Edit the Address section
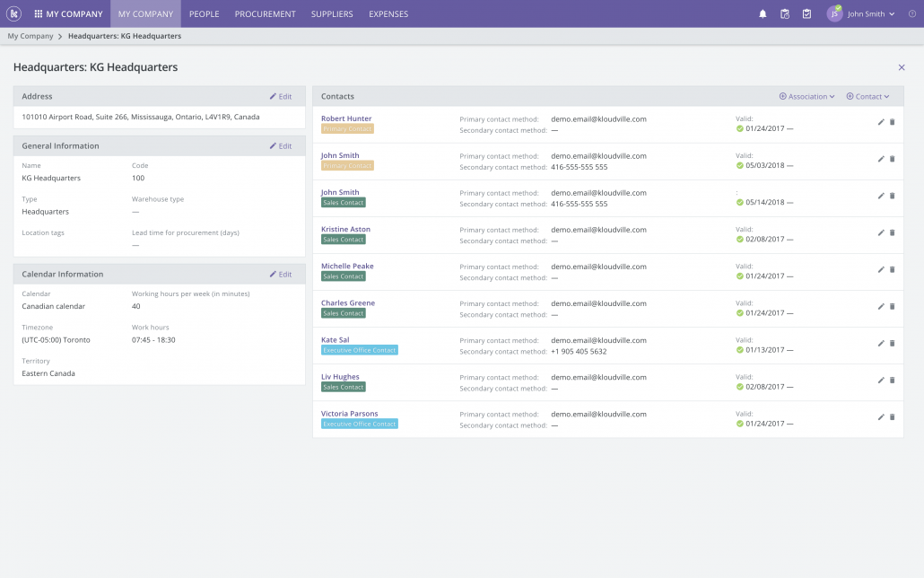 click(x=281, y=96)
